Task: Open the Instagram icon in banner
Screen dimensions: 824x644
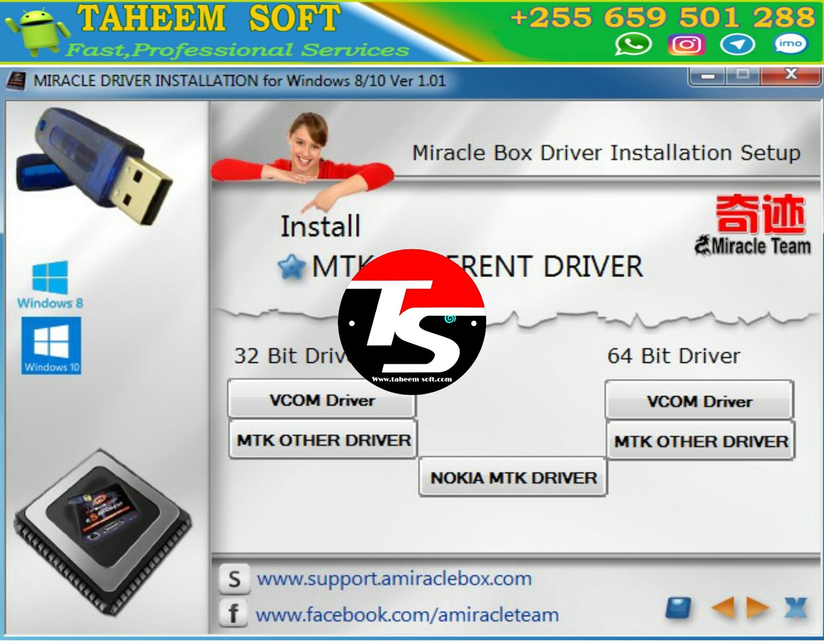Action: [x=686, y=45]
